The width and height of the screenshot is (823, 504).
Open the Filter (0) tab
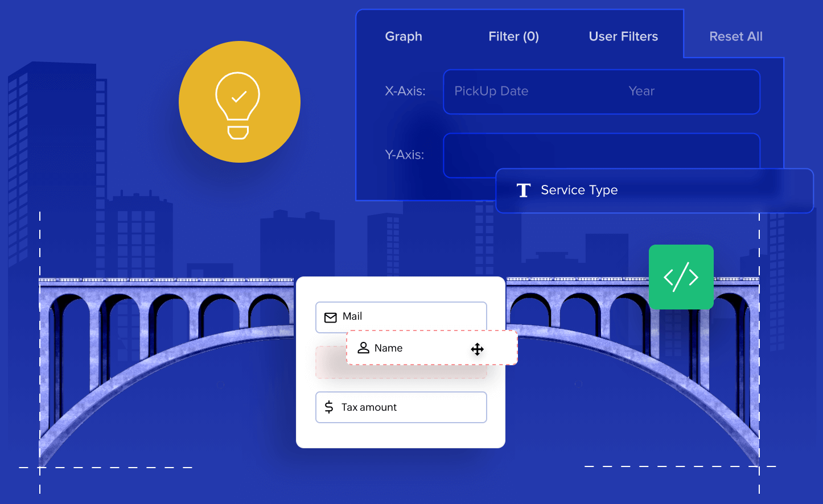(513, 36)
